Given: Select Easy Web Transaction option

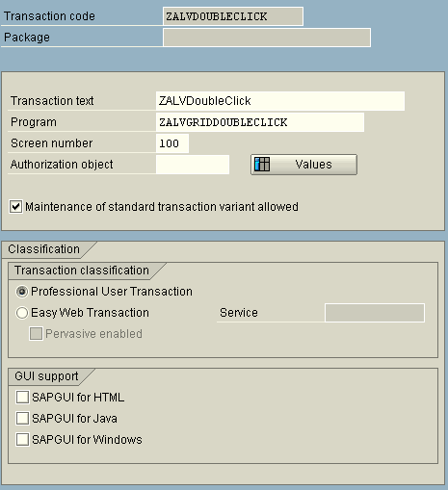Looking at the screenshot, I should (x=22, y=313).
